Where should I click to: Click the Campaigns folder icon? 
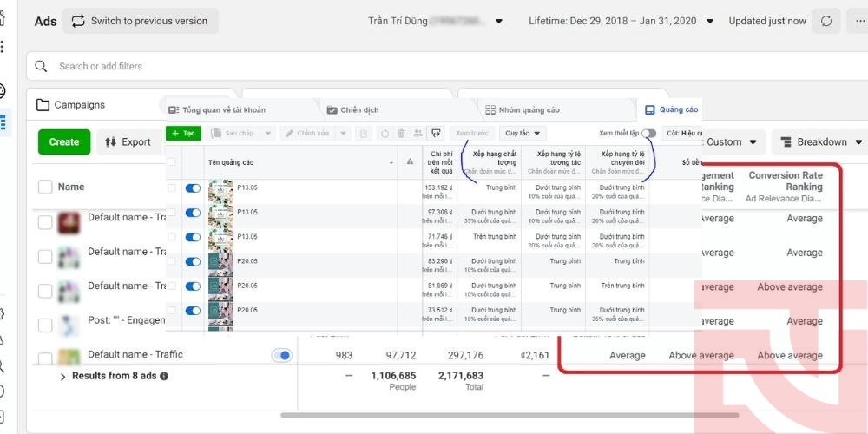pos(43,105)
